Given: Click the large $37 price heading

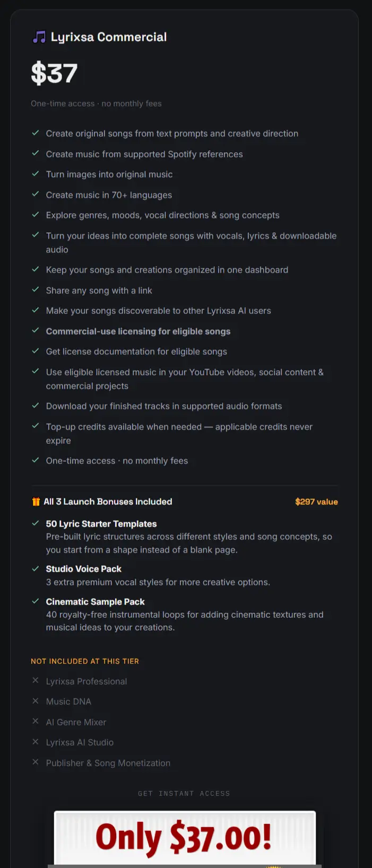Looking at the screenshot, I should click(x=54, y=73).
